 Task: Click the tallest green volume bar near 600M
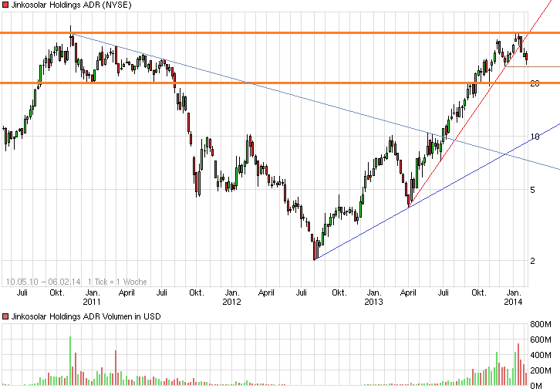tap(70, 360)
